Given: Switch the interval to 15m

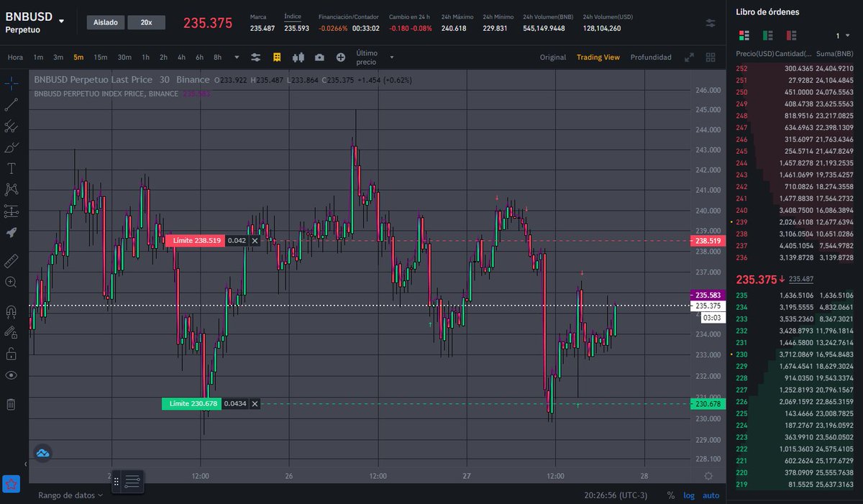Looking at the screenshot, I should coord(101,57).
